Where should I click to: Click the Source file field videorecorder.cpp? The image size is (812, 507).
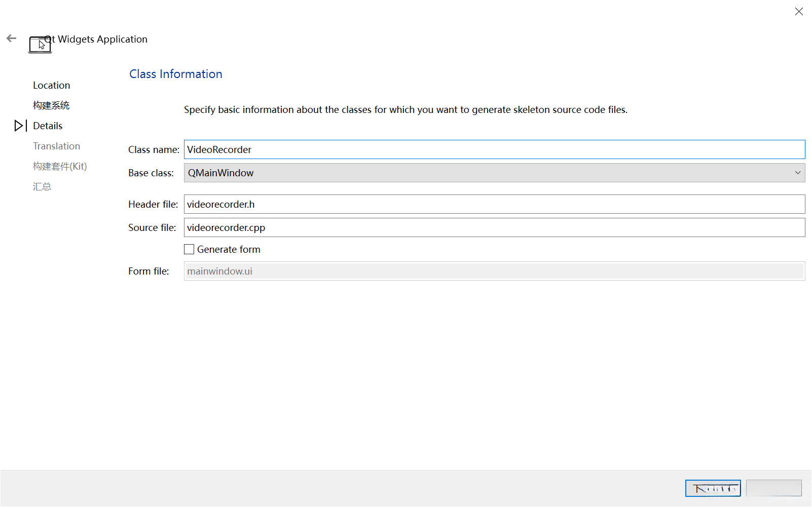pos(494,227)
